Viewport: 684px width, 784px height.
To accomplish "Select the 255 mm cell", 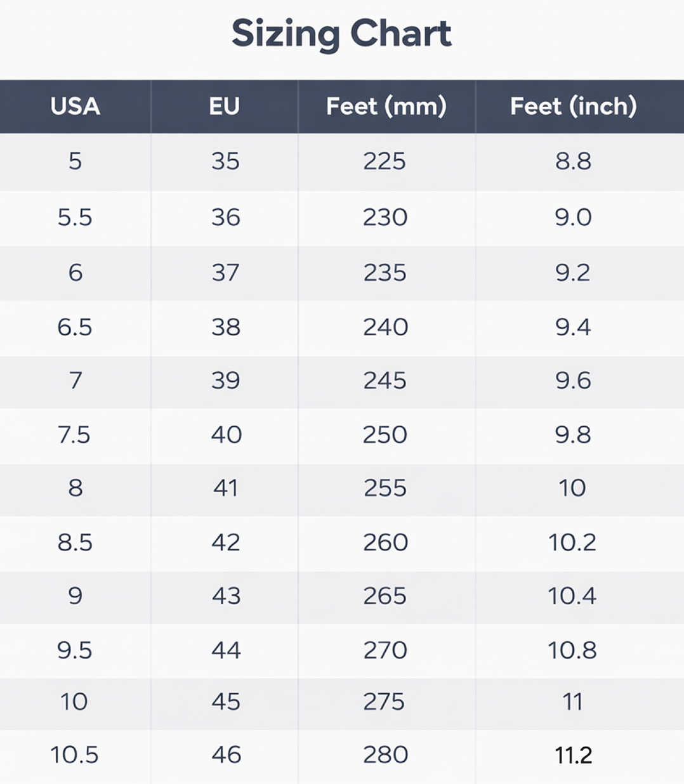I will [x=385, y=488].
